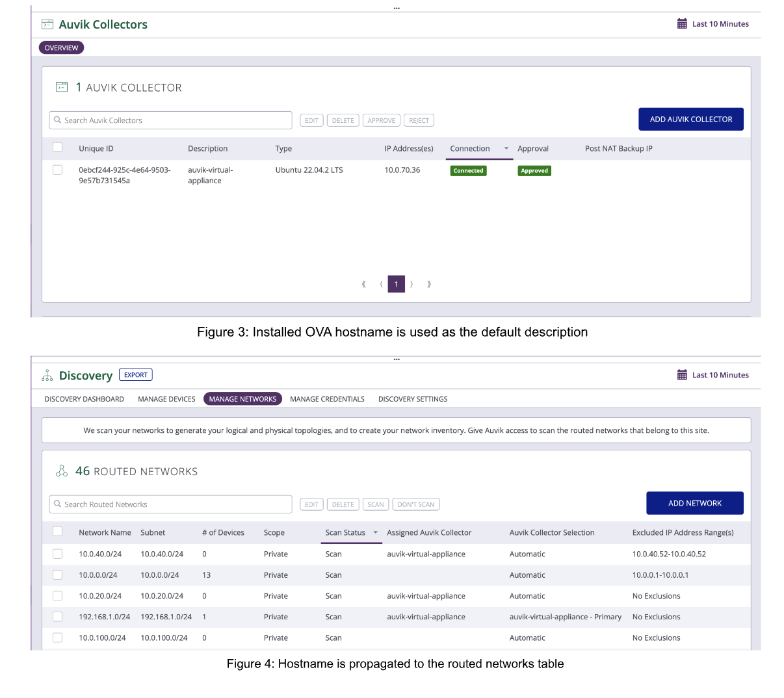Click the search magnifier in Search Auvik Collectors box
This screenshot has width=784, height=698.
pyautogui.click(x=58, y=120)
